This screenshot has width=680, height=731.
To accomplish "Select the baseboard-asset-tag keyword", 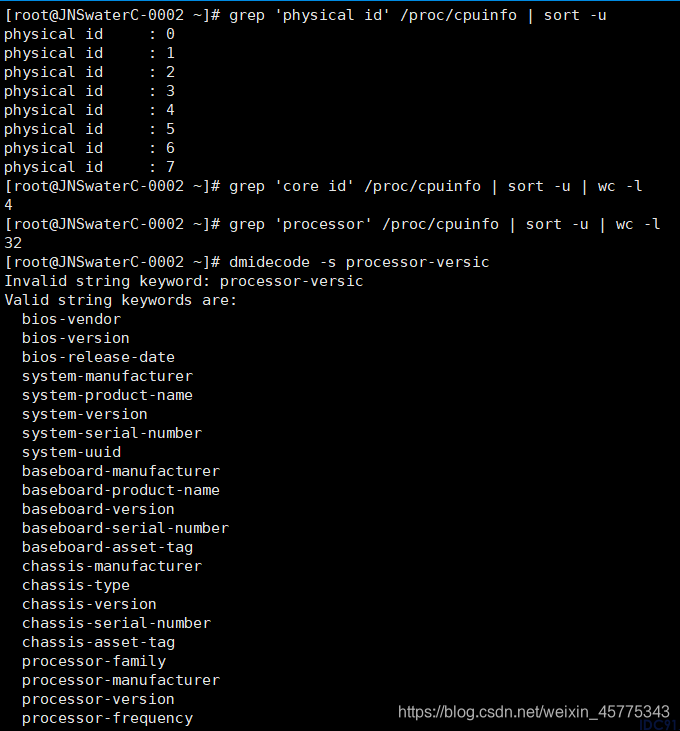I will coord(107,547).
